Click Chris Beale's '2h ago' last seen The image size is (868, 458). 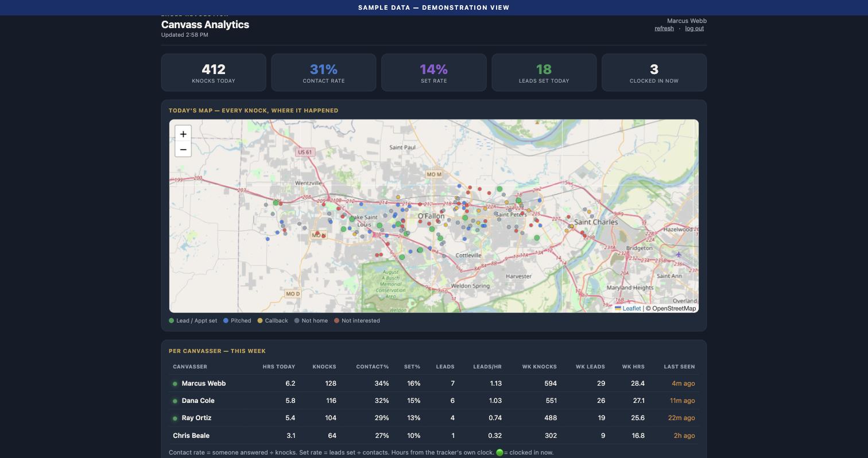684,436
